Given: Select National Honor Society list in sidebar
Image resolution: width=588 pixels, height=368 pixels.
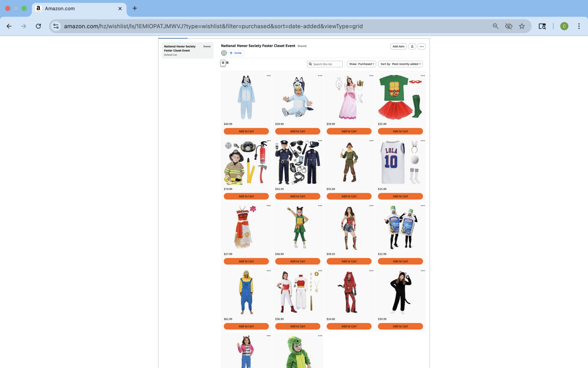Looking at the screenshot, I should click(187, 51).
